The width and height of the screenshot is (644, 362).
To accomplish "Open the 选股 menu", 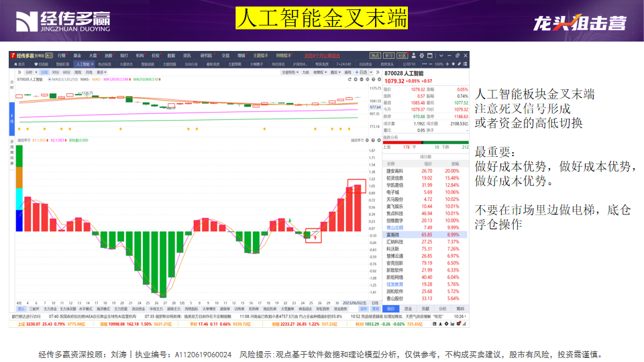I will coord(109,56).
